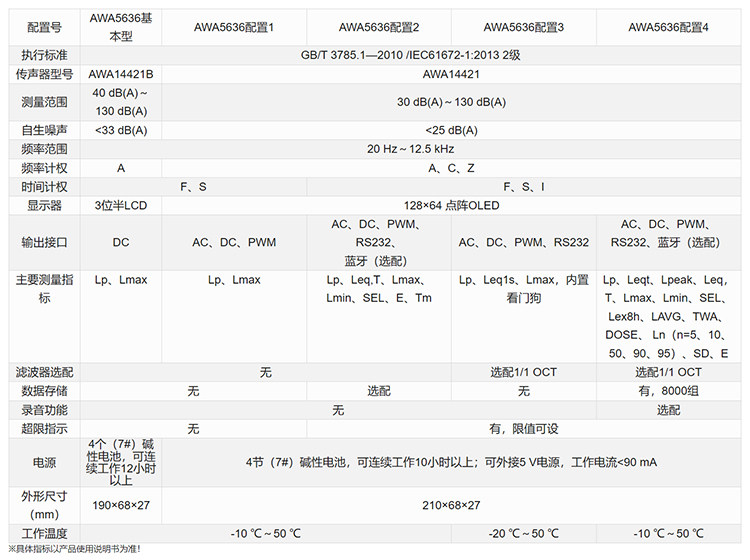
Task: Click the 选配 data storage cell
Action: tap(379, 391)
